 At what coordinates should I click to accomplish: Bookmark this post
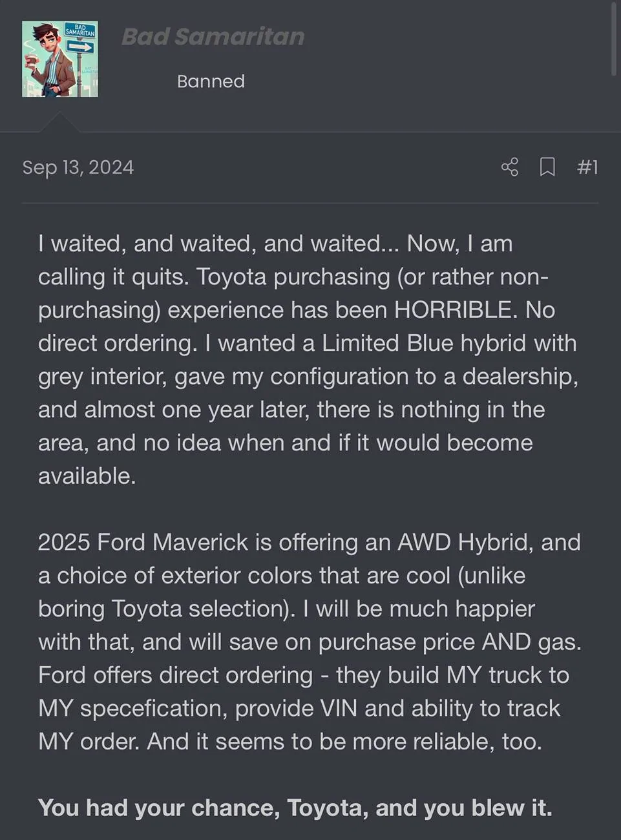547,167
